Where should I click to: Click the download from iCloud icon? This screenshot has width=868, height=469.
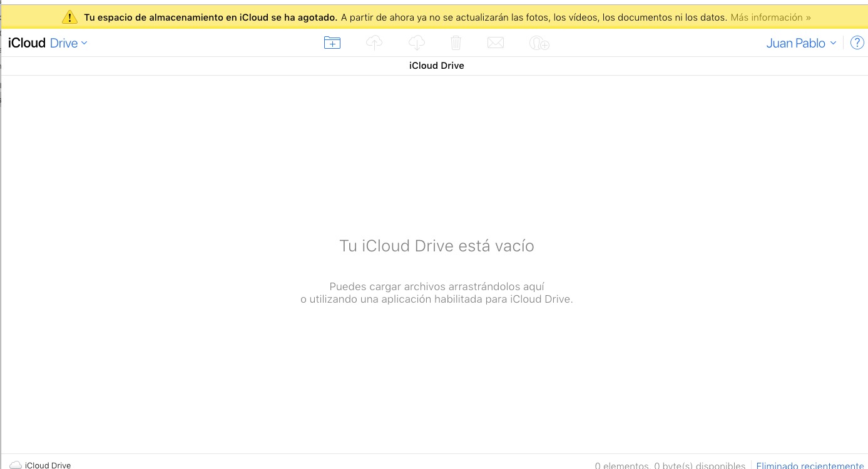click(x=416, y=43)
